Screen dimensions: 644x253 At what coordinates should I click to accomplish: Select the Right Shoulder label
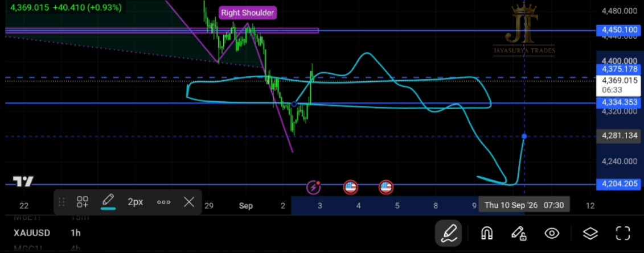coord(247,13)
